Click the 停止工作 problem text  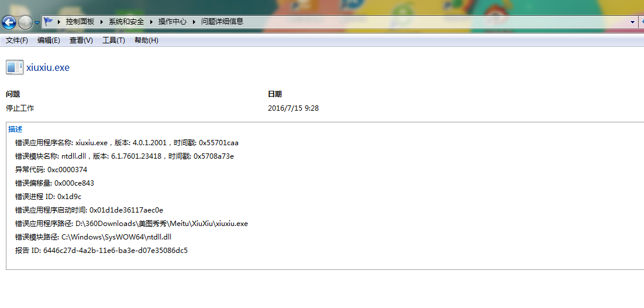click(20, 108)
